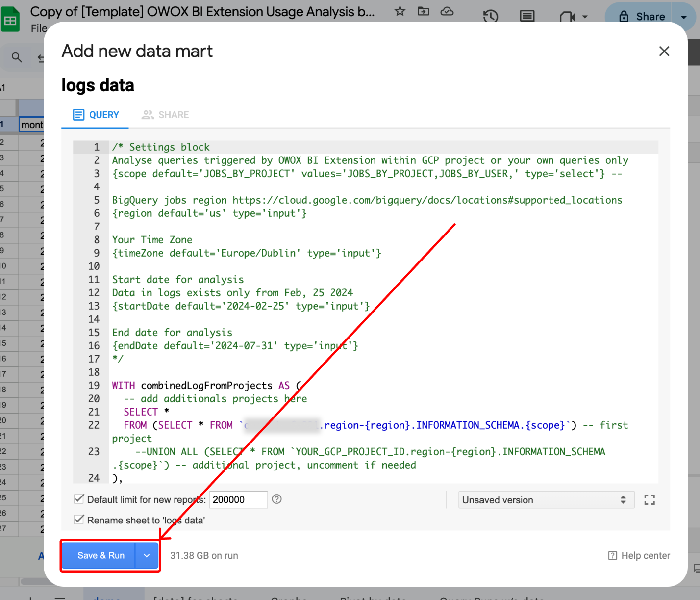This screenshot has height=600, width=700.
Task: Open the File menu in Sheets
Action: pyautogui.click(x=39, y=28)
